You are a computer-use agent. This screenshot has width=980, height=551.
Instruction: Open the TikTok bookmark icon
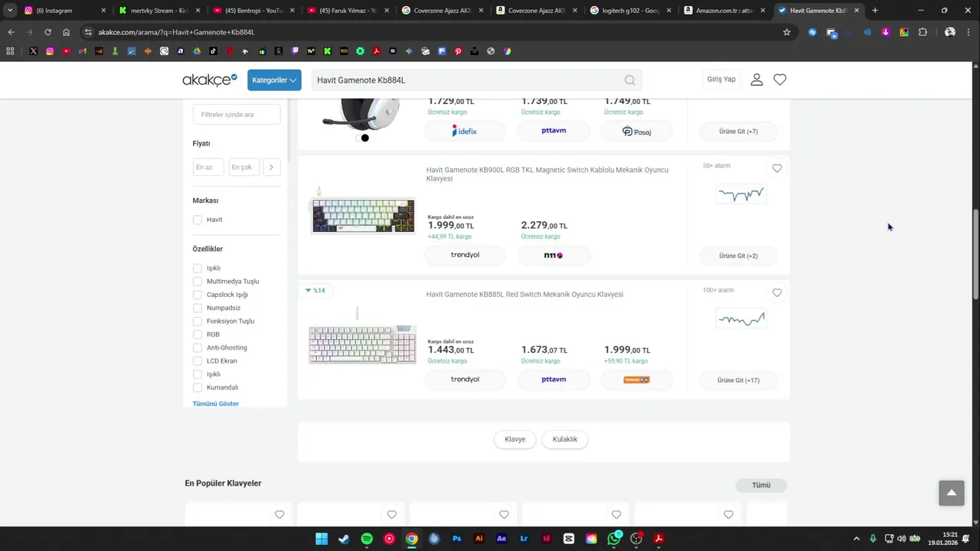(x=213, y=51)
